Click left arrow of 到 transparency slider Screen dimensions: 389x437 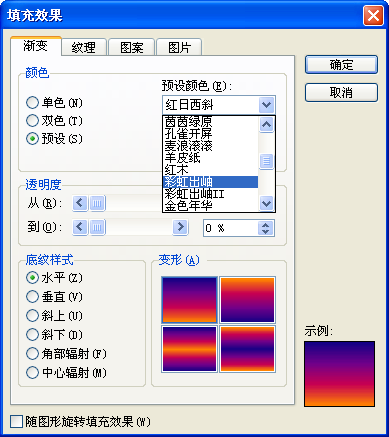80,227
